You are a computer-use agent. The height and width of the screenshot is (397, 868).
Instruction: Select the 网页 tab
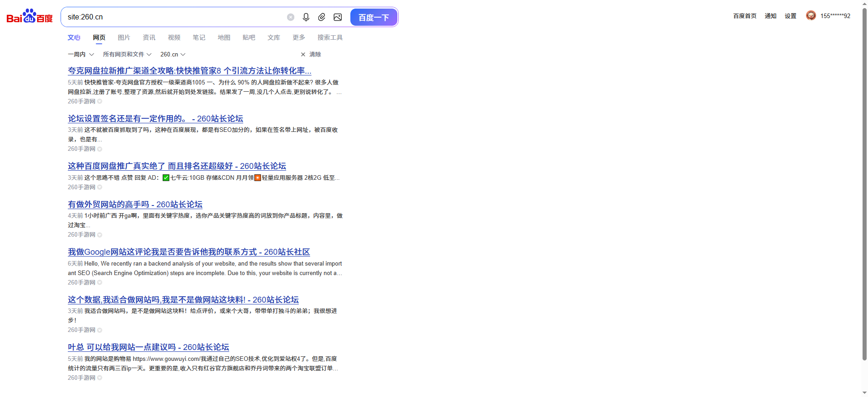(99, 37)
